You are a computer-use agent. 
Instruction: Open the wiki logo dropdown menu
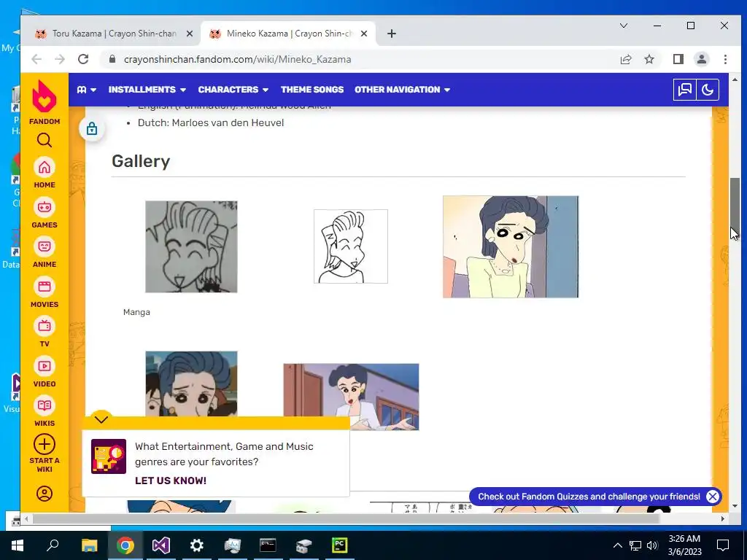point(87,90)
